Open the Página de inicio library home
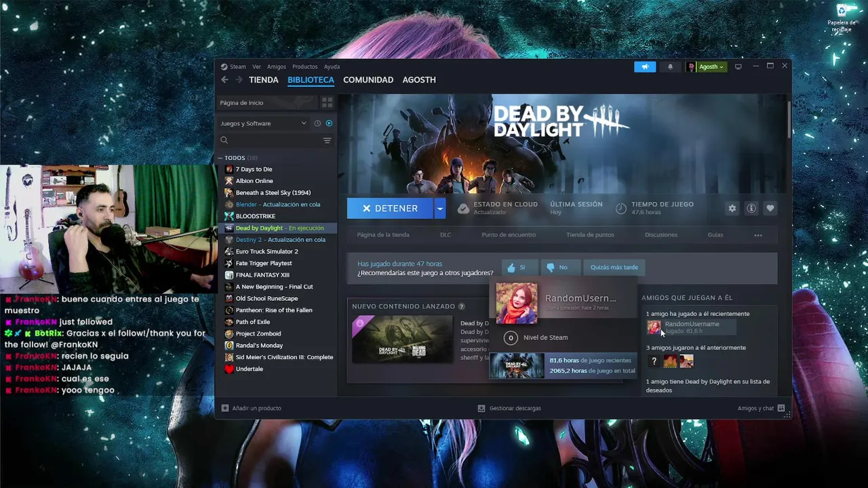This screenshot has height=488, width=868. [x=269, y=102]
